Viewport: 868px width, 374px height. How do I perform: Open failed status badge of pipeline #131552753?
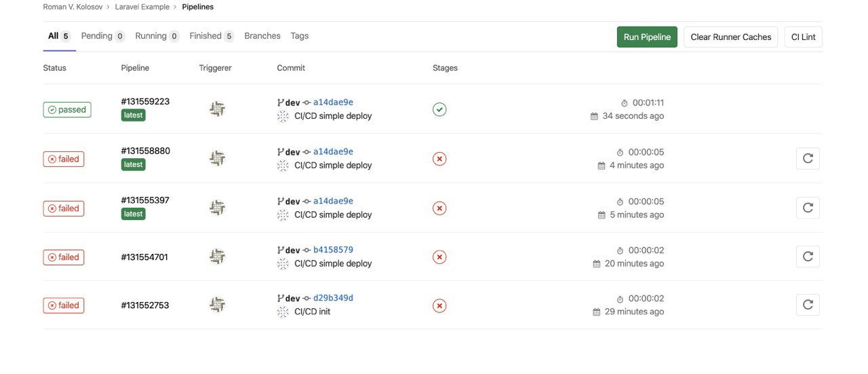[x=64, y=305]
